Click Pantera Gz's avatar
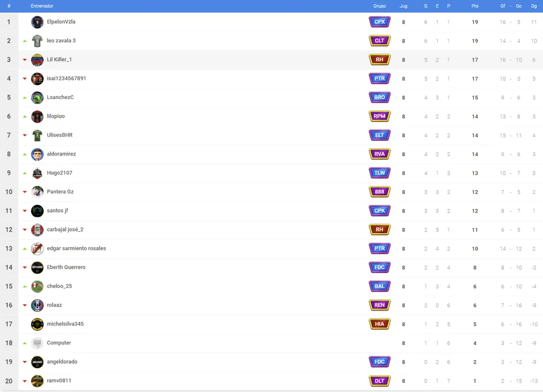This screenshot has width=543, height=392. (37, 192)
